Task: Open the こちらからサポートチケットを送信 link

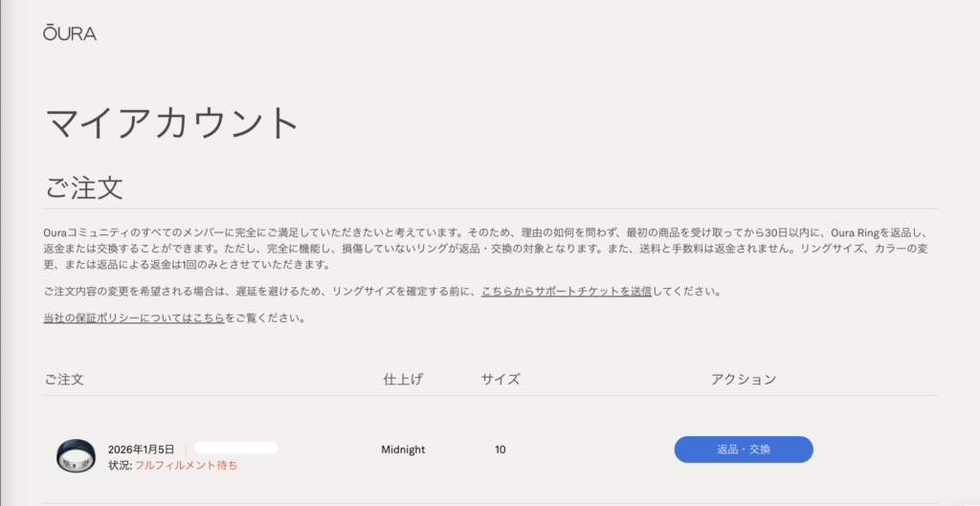Action: click(x=566, y=292)
